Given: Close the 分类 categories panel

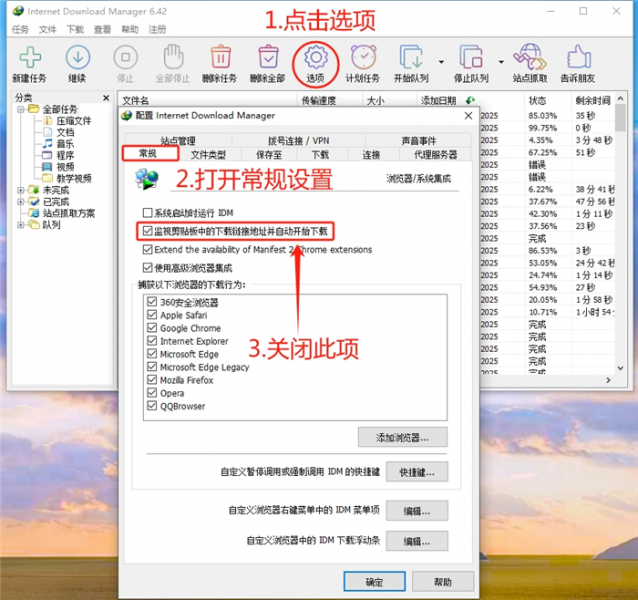Looking at the screenshot, I should tap(106, 98).
